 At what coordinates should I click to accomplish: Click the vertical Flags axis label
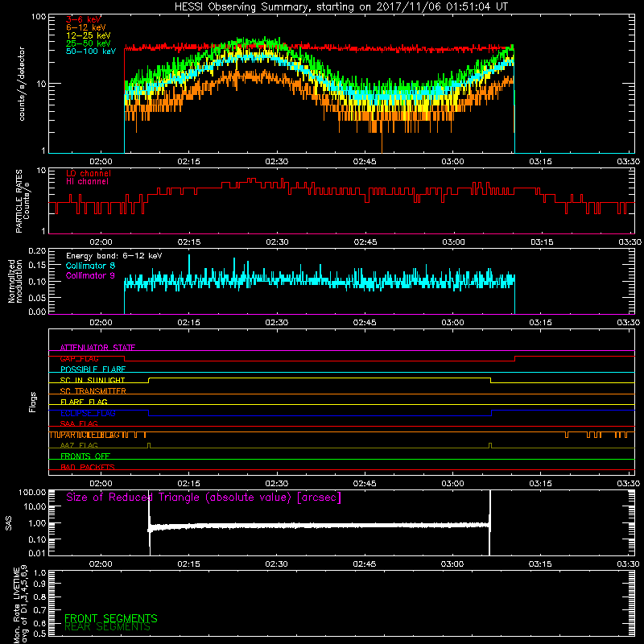click(x=33, y=402)
